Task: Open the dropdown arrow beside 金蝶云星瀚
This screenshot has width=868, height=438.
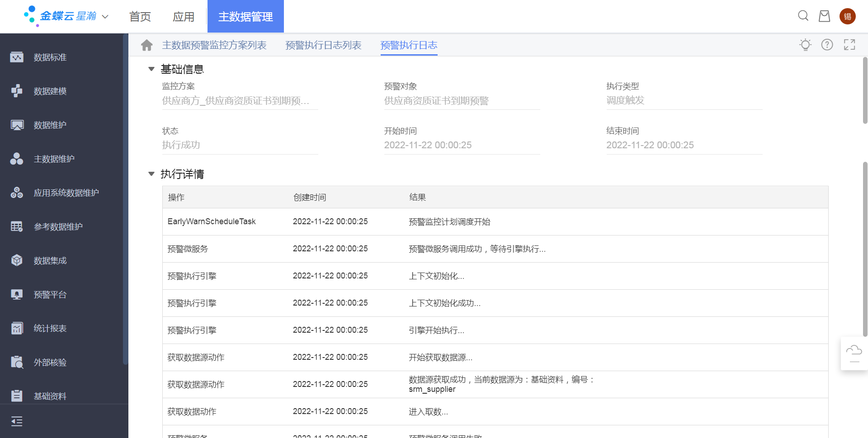Action: pyautogui.click(x=105, y=17)
